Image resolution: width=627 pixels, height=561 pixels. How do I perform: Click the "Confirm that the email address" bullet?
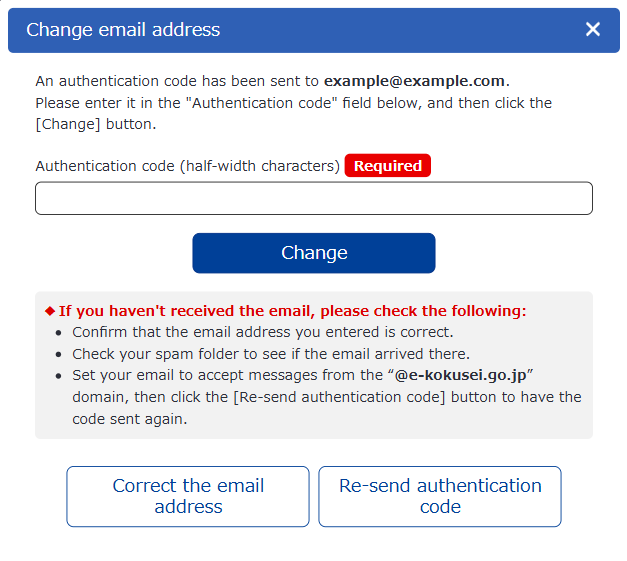[x=262, y=332]
